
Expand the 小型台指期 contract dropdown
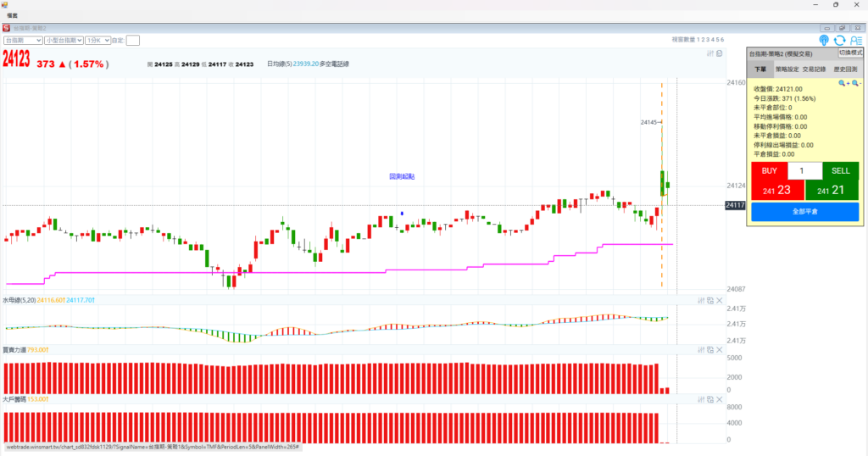[x=64, y=40]
